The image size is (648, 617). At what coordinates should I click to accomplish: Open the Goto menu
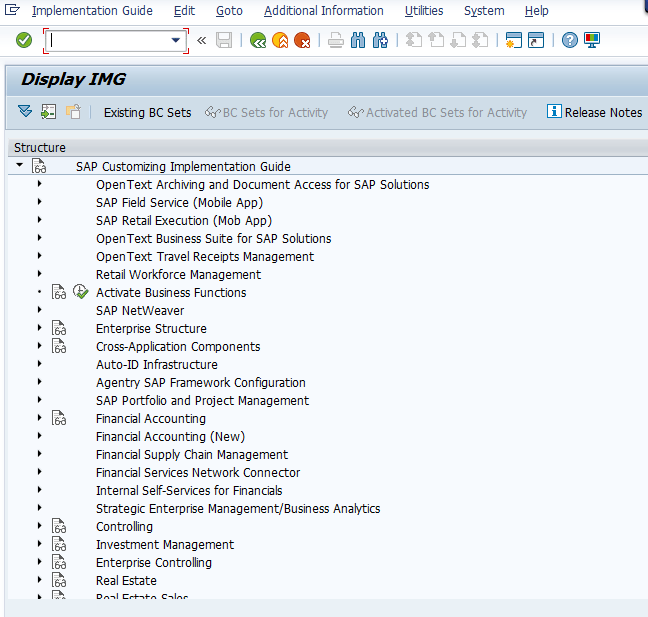point(229,10)
